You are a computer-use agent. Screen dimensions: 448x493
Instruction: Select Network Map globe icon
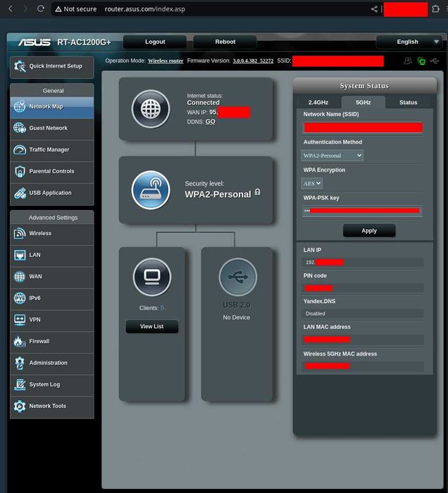tap(20, 106)
